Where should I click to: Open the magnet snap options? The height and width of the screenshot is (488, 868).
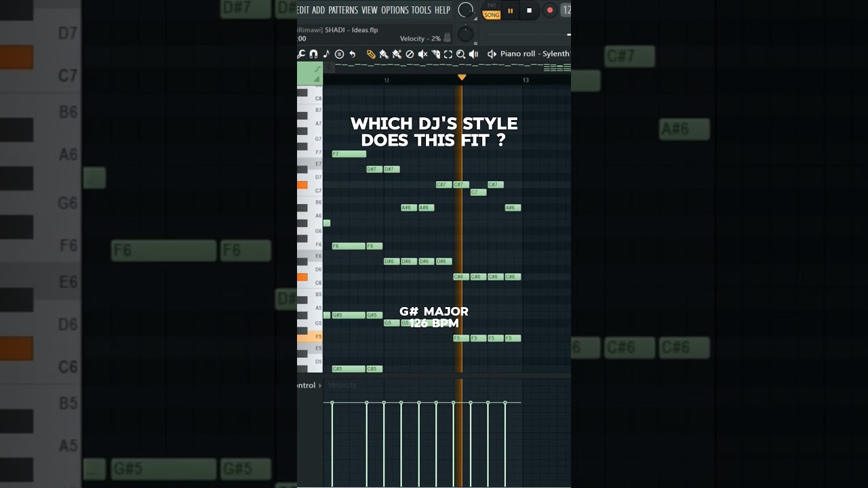tap(313, 54)
